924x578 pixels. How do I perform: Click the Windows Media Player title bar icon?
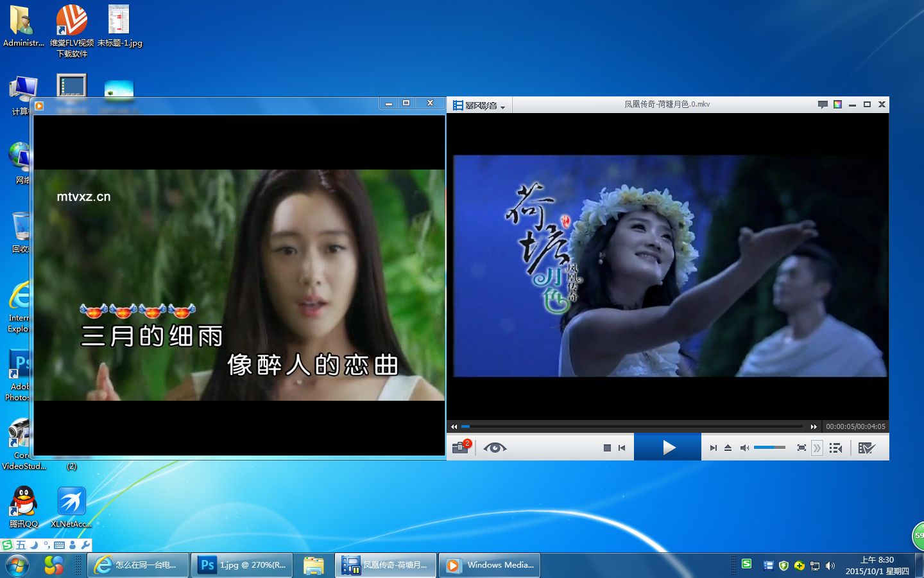39,105
